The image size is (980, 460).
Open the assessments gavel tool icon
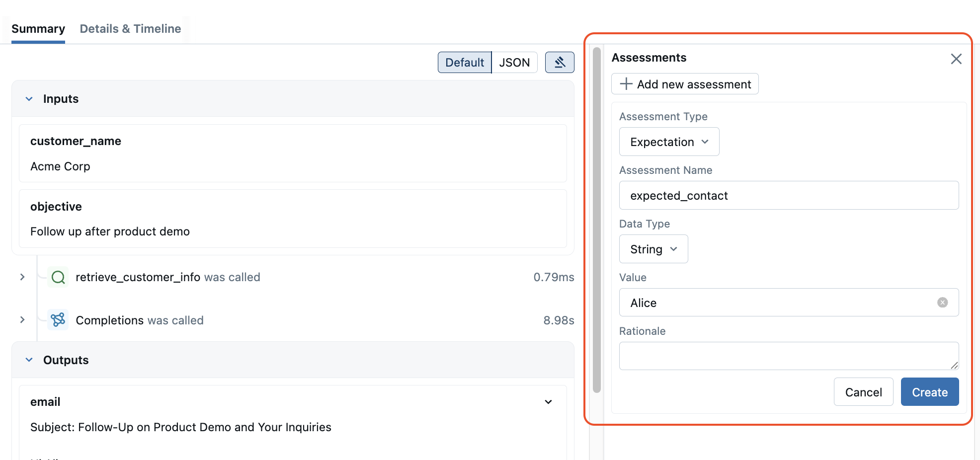[560, 62]
